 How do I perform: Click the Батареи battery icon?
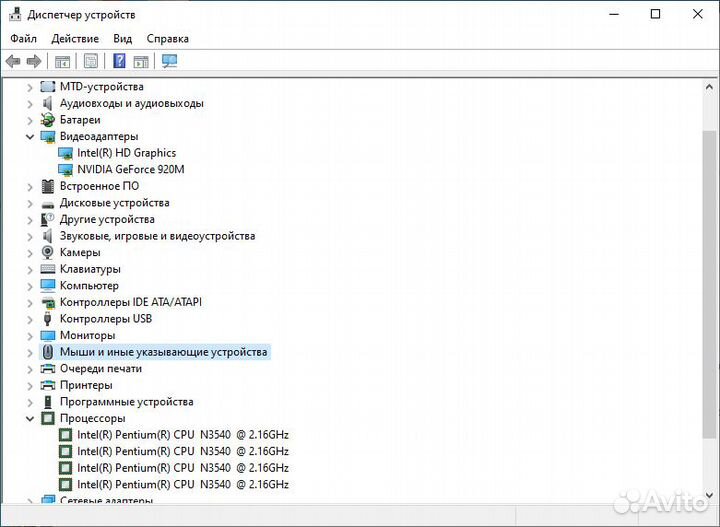point(48,120)
